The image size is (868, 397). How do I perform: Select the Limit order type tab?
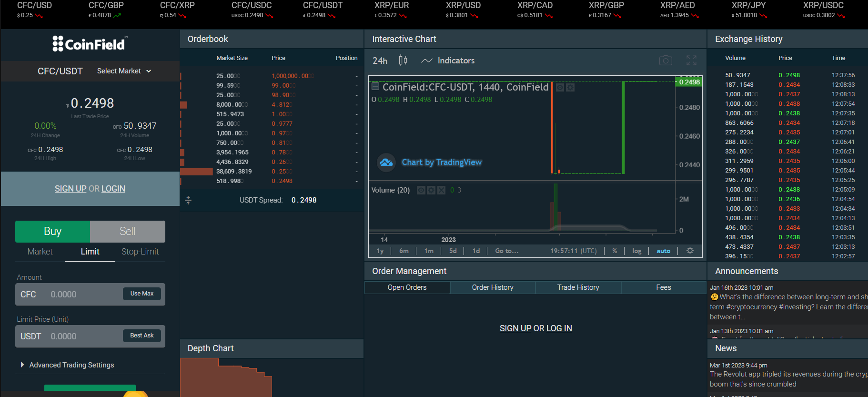pyautogui.click(x=90, y=251)
